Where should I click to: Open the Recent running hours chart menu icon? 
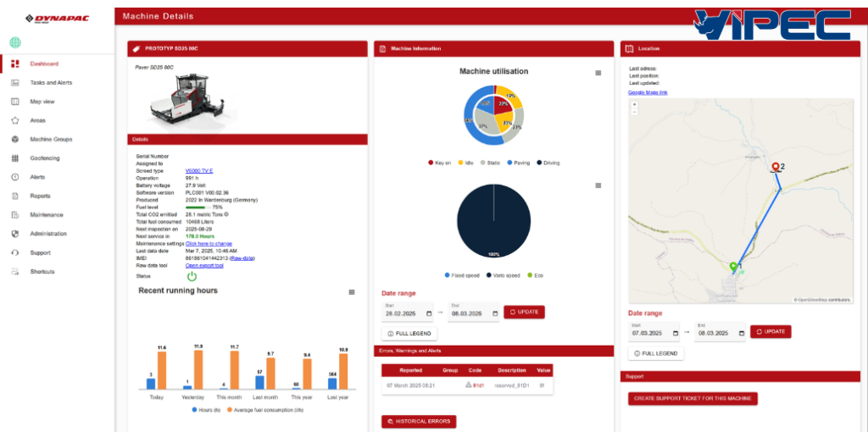pos(352,292)
